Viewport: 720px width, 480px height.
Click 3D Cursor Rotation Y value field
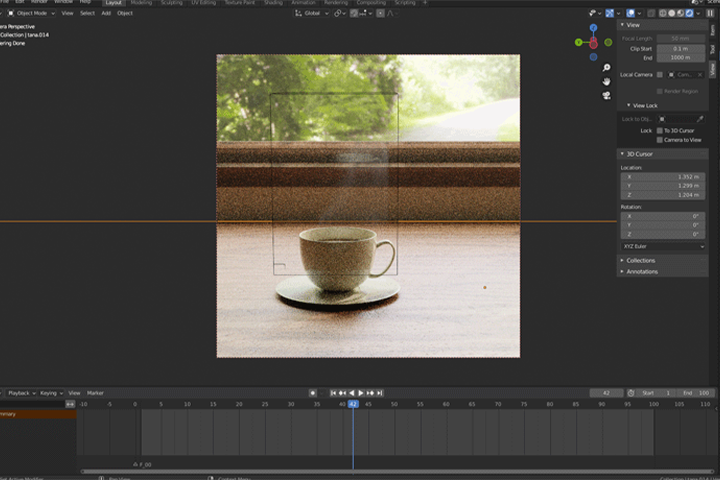[663, 225]
